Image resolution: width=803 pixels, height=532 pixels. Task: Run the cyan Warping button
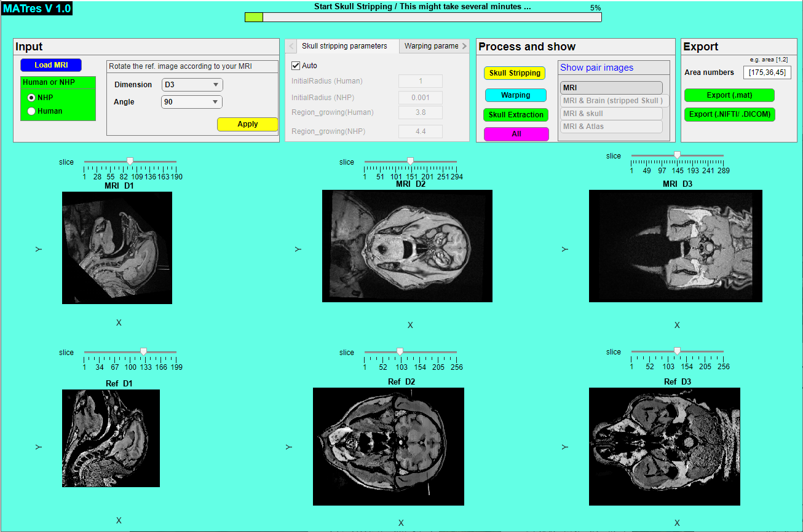coord(516,95)
